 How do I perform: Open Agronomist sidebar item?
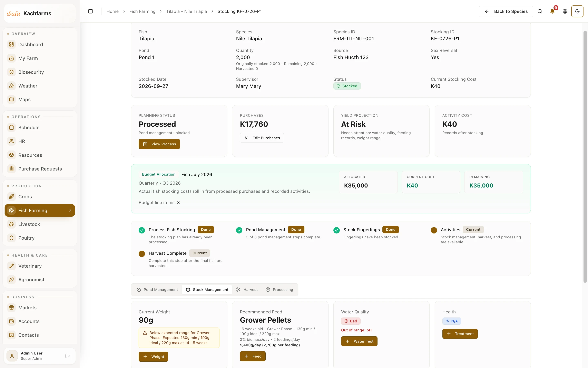[x=40, y=280]
